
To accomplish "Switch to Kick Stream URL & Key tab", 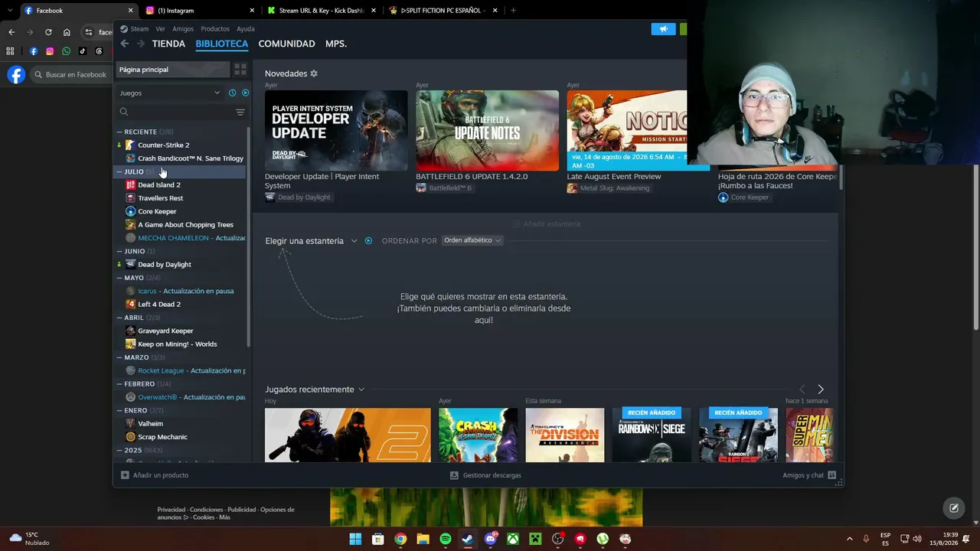I will pyautogui.click(x=322, y=11).
